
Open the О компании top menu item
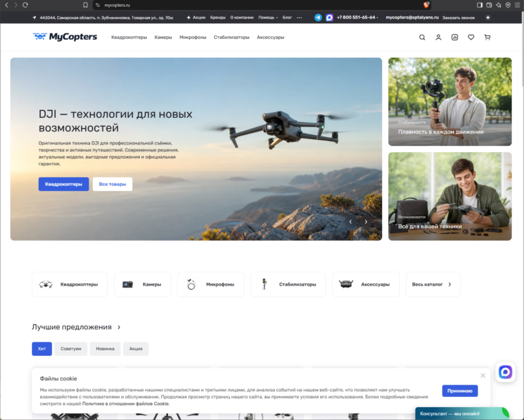242,17
